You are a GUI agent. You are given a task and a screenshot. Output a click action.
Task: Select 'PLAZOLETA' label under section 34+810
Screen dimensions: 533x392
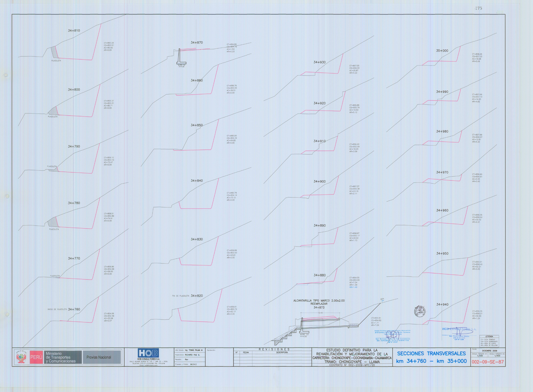point(56,61)
